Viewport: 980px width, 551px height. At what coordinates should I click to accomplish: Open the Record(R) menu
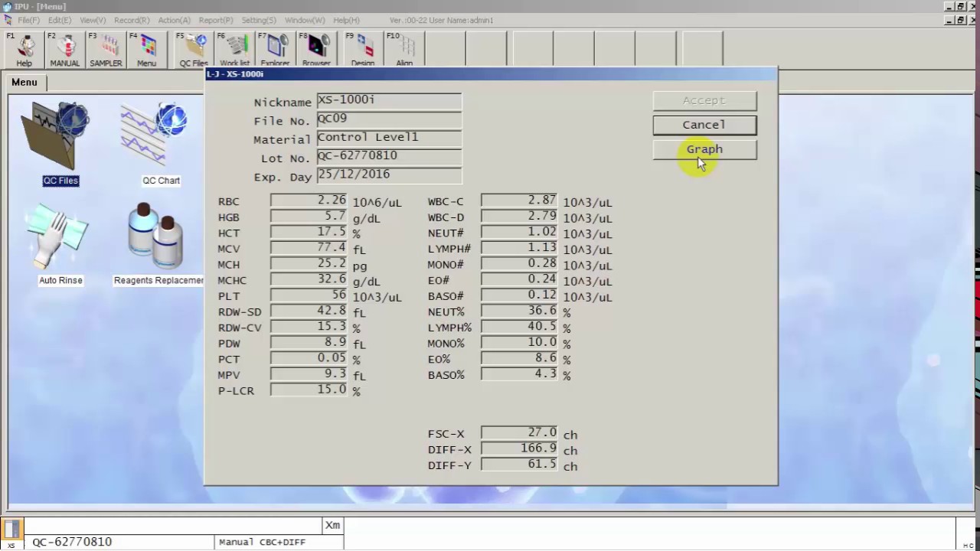coord(132,20)
